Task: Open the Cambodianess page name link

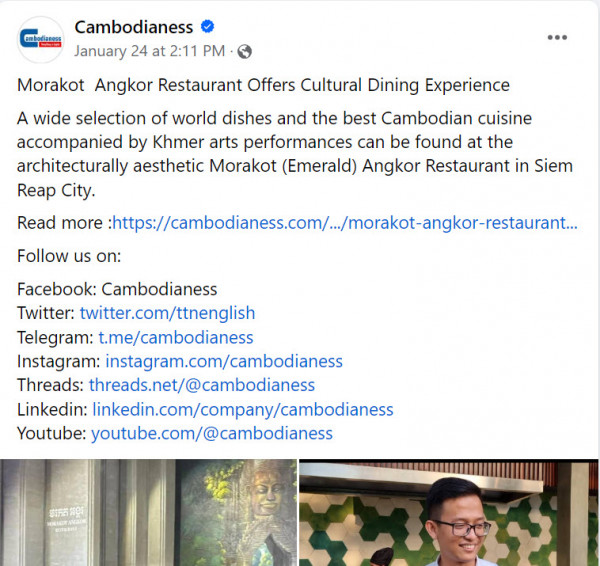Action: point(134,27)
